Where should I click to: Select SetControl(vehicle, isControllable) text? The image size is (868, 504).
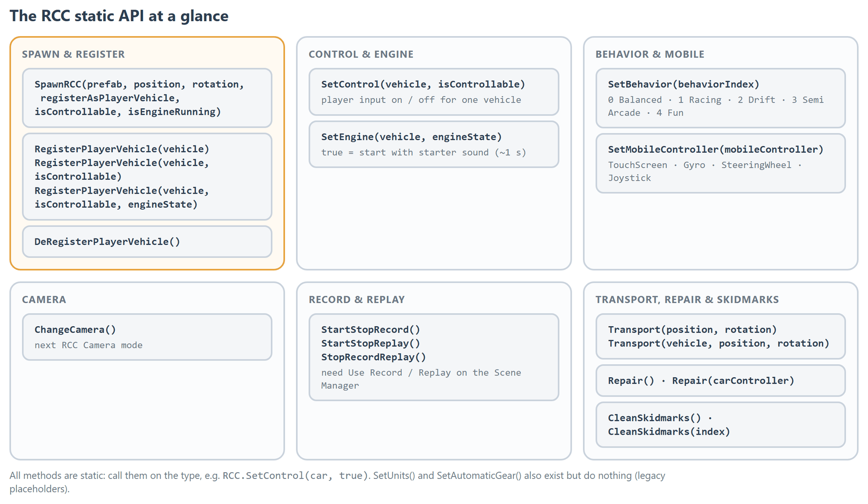pyautogui.click(x=423, y=84)
